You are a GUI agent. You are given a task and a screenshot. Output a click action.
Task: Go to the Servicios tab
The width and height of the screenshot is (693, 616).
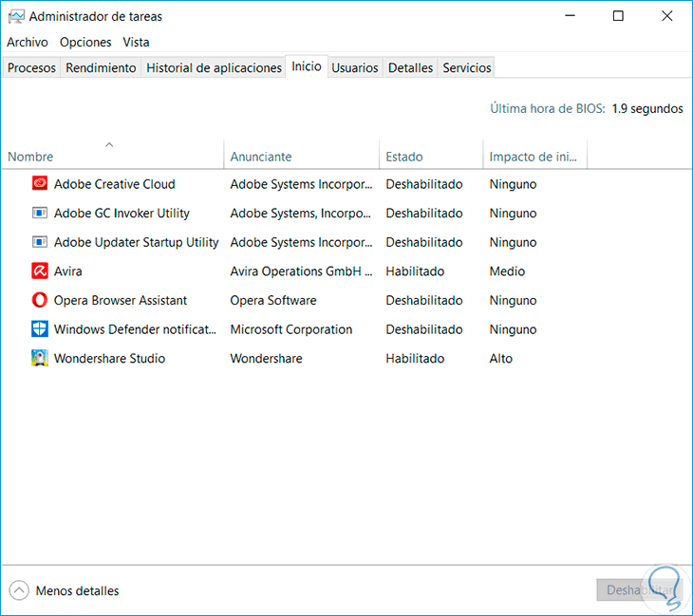[x=467, y=67]
